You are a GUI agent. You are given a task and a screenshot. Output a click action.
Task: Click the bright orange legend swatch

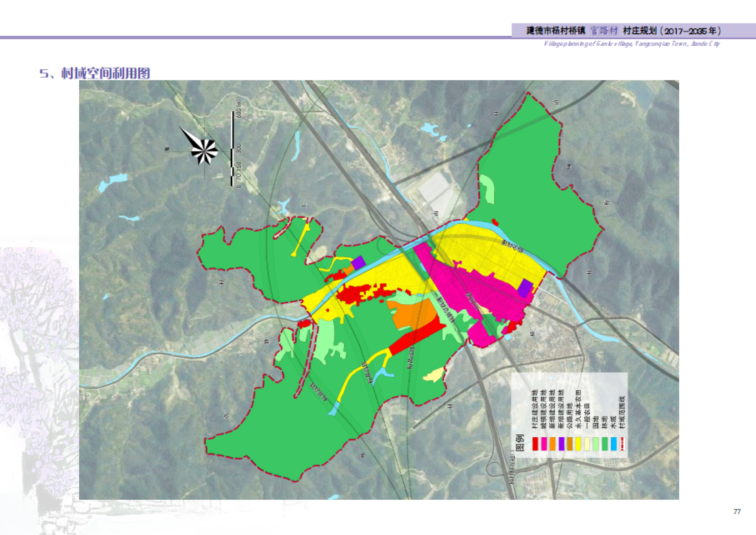(553, 444)
